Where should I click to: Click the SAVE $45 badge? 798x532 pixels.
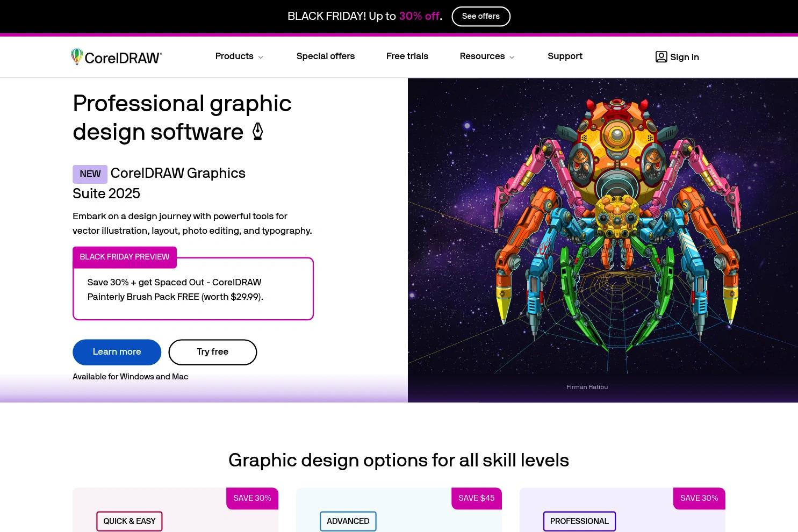pyautogui.click(x=477, y=498)
